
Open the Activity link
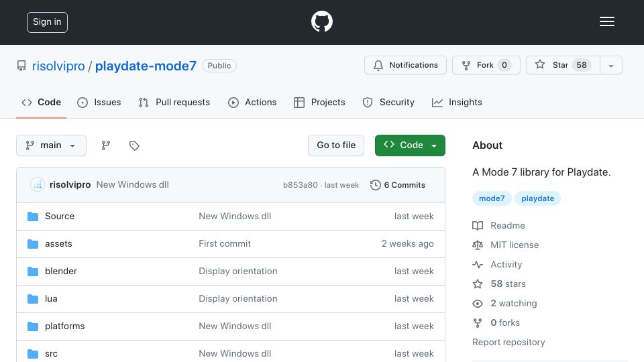506,264
